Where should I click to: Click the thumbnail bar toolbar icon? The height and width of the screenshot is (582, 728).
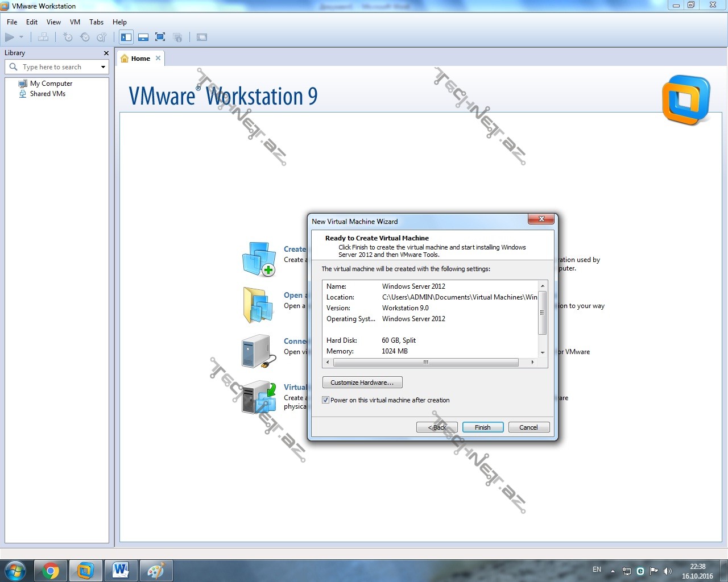tap(143, 38)
